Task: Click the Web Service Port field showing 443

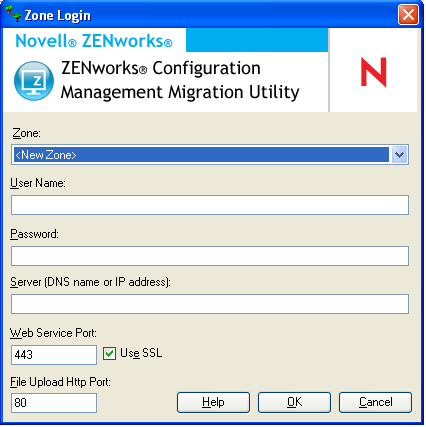Action: pos(54,355)
